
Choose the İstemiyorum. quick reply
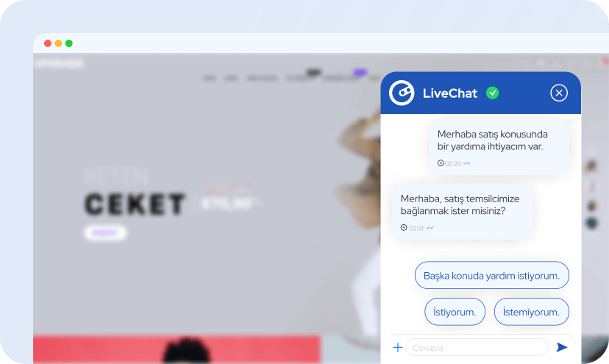531,312
